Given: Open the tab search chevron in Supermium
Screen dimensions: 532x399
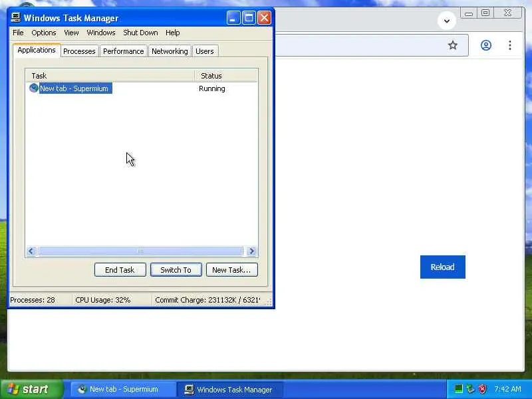Looking at the screenshot, I should 447,21.
